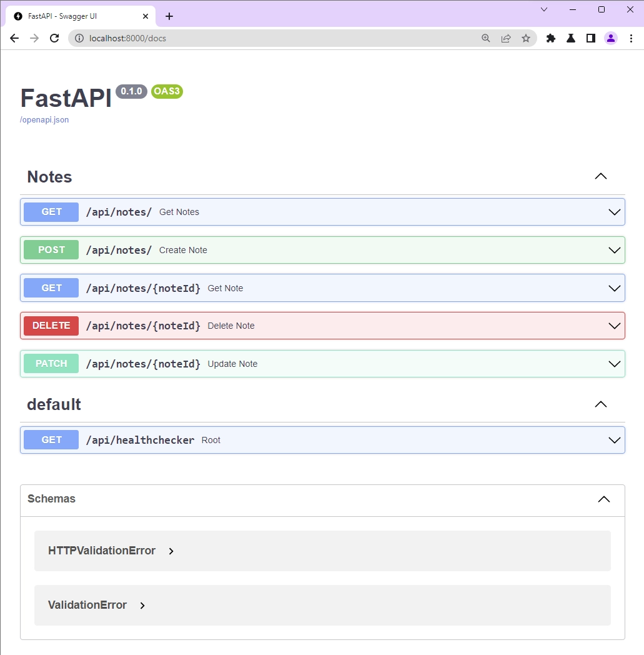
Task: Open the user profile avatar
Action: (611, 38)
